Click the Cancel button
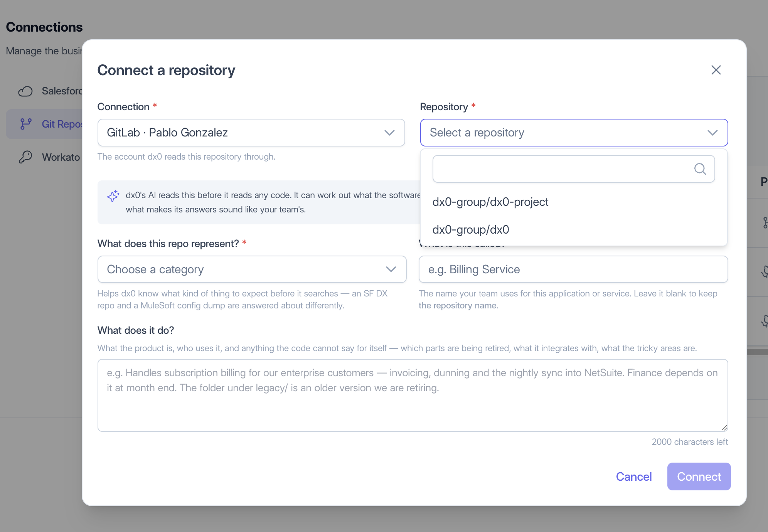Image resolution: width=768 pixels, height=532 pixels. tap(634, 476)
